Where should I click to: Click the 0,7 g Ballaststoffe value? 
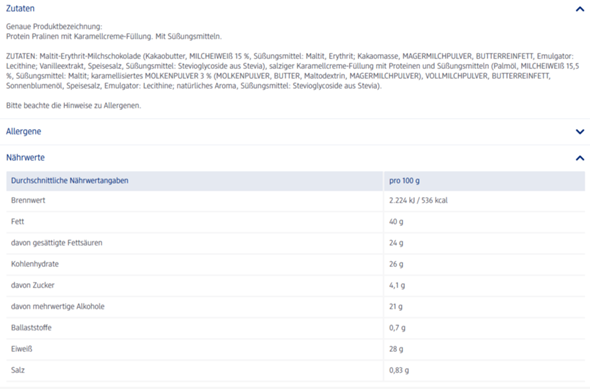click(x=397, y=328)
